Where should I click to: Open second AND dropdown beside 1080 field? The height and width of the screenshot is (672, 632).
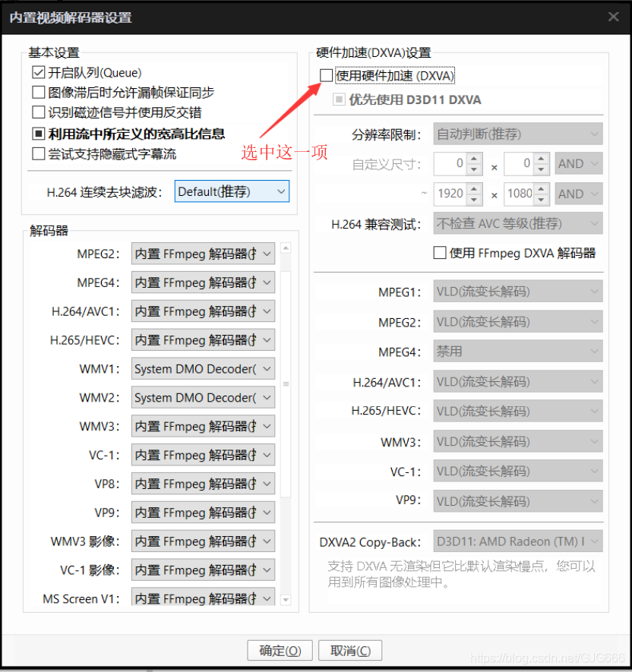coord(579,194)
